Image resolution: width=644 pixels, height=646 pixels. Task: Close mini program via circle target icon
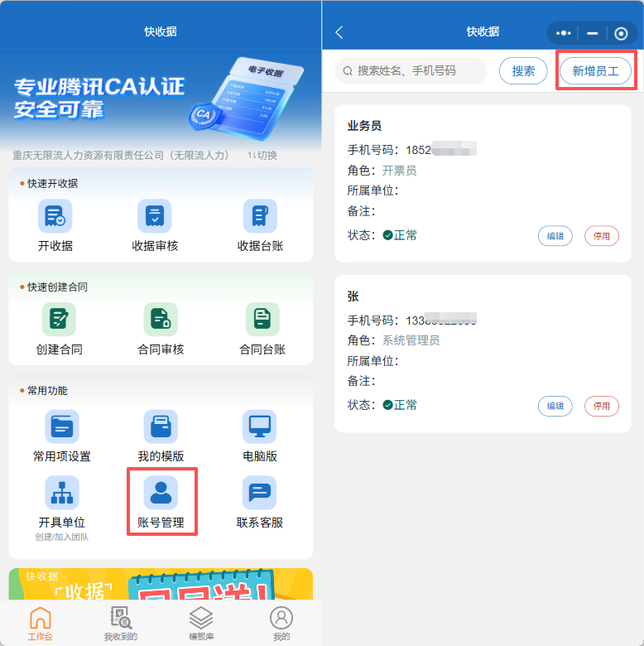click(x=621, y=33)
